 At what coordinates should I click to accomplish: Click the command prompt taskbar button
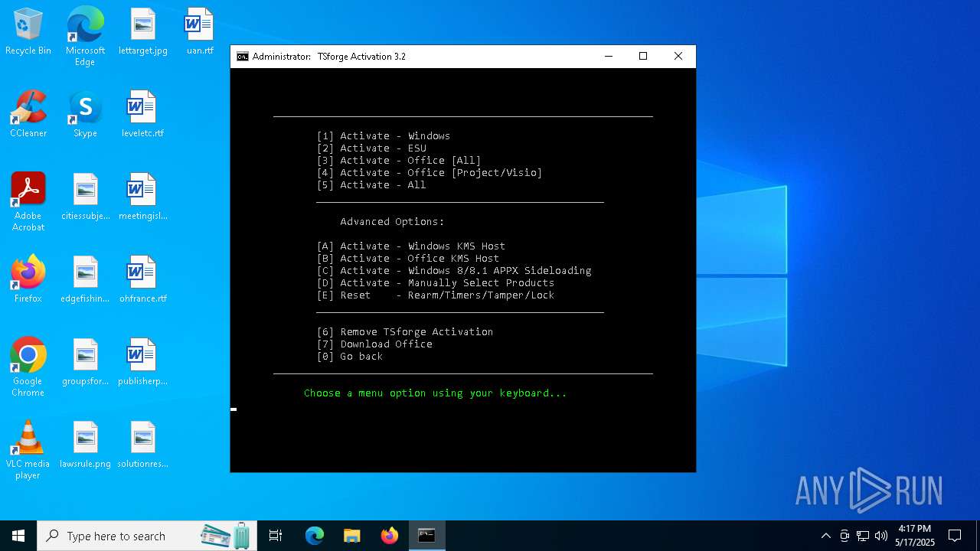click(x=426, y=536)
